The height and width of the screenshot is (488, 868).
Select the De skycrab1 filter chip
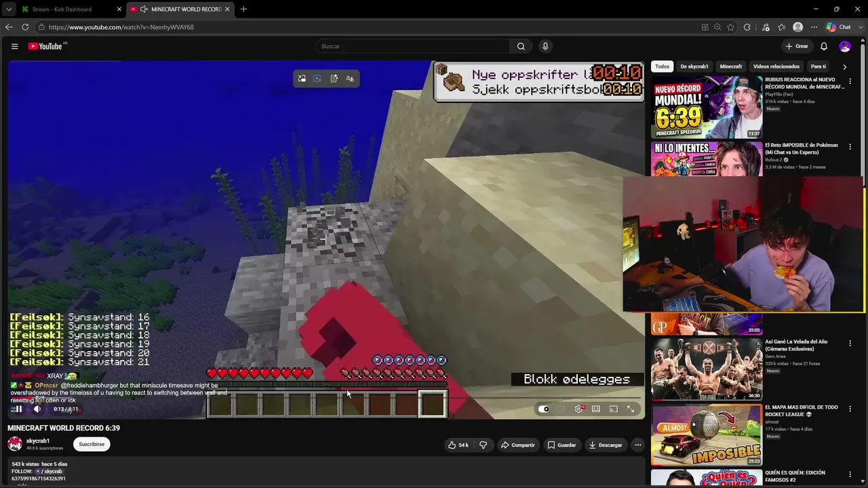pyautogui.click(x=694, y=66)
